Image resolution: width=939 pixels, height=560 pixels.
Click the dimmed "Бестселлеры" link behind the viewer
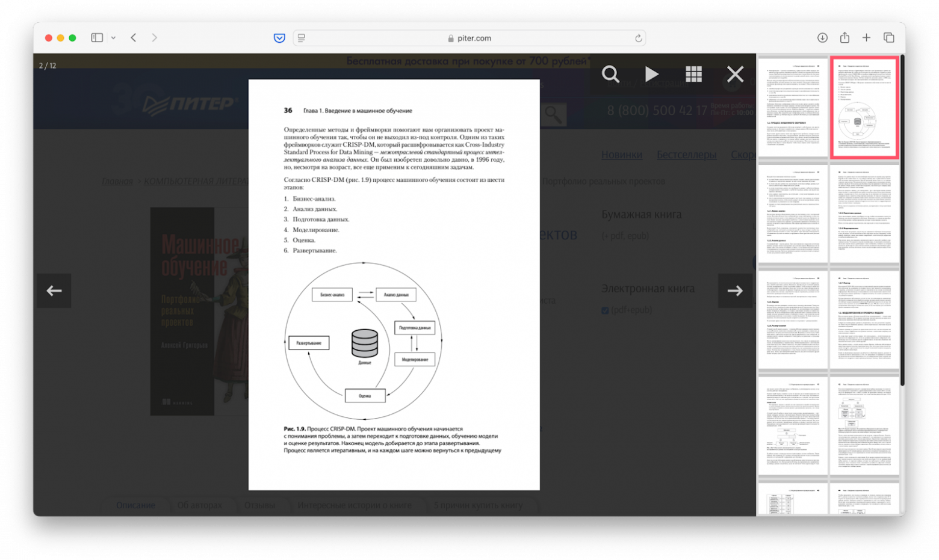[686, 155]
